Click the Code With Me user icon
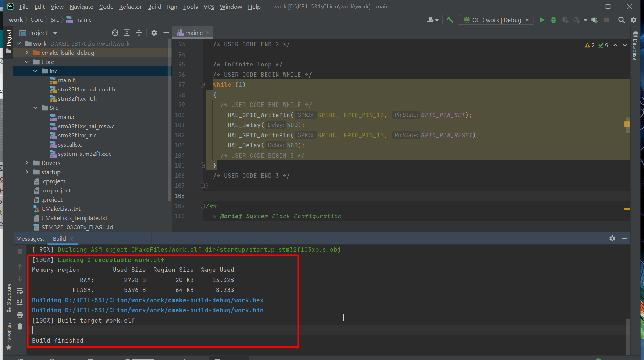The height and width of the screenshot is (360, 644). 433,20
